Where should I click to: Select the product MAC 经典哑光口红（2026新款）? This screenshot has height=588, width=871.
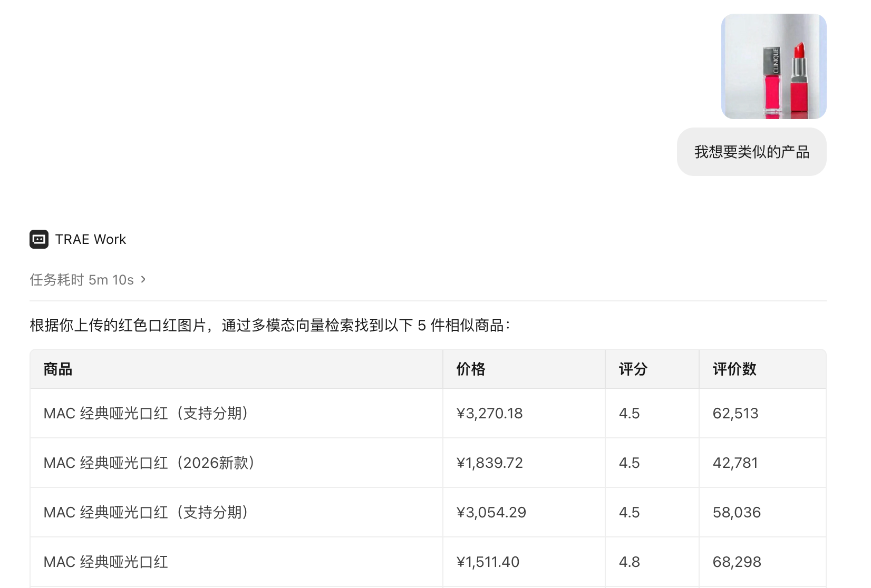click(x=149, y=463)
